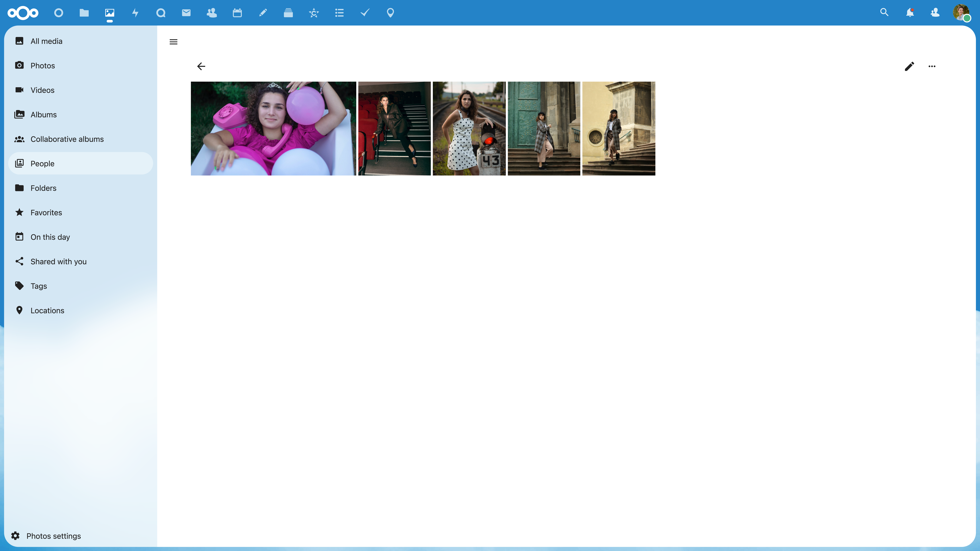Select Photos in the sidebar
The image size is (980, 551).
point(81,65)
